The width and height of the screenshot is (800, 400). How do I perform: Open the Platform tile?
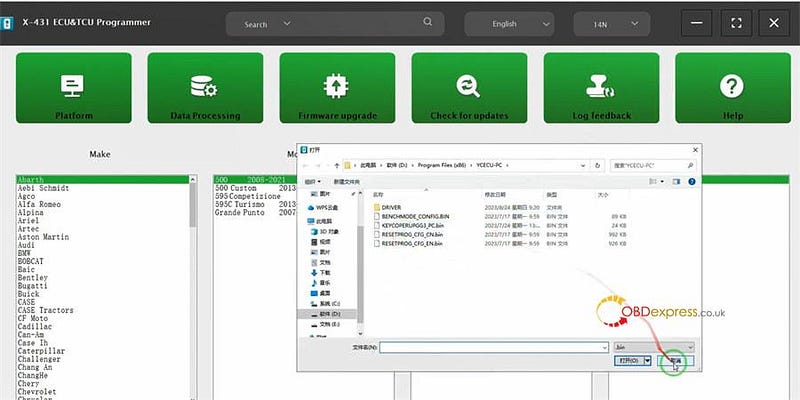tap(73, 88)
